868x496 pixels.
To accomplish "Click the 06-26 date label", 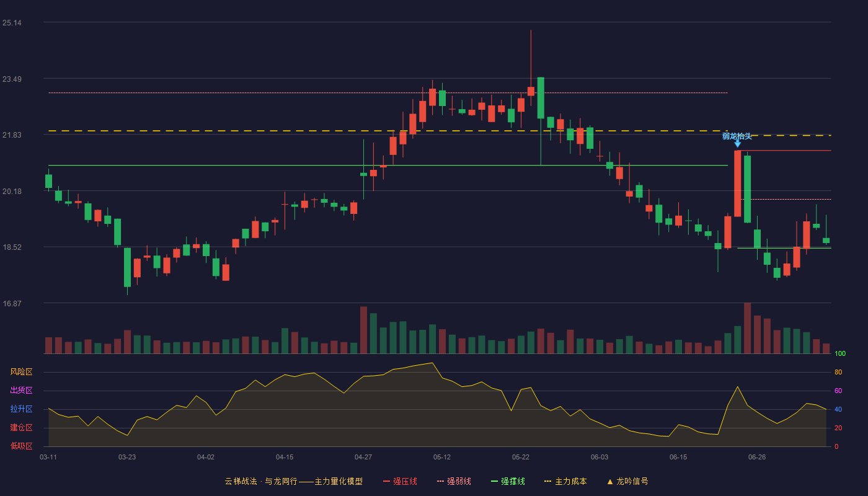I will [x=757, y=457].
